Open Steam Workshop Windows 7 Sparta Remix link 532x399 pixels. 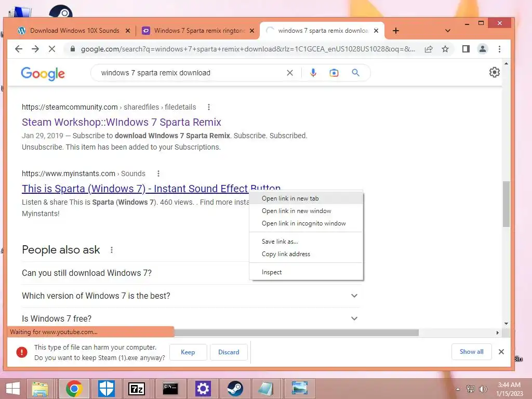coord(122,122)
